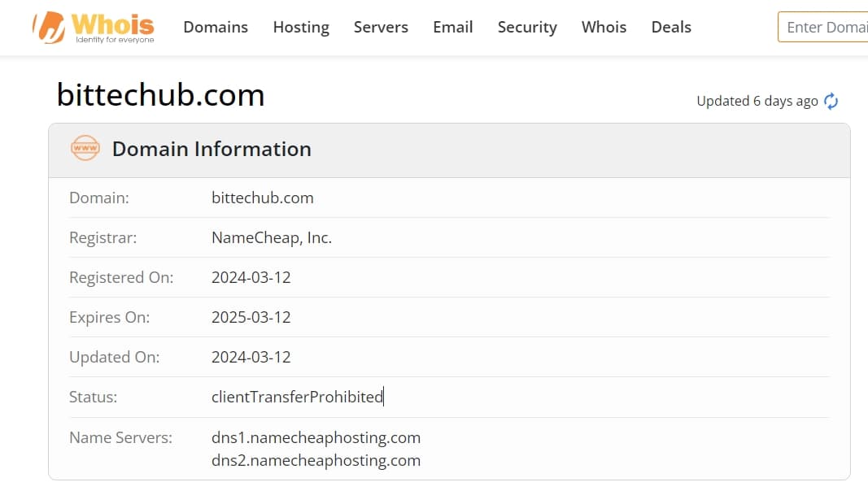Click name server dns2.namecheaphosting.com

coord(316,461)
